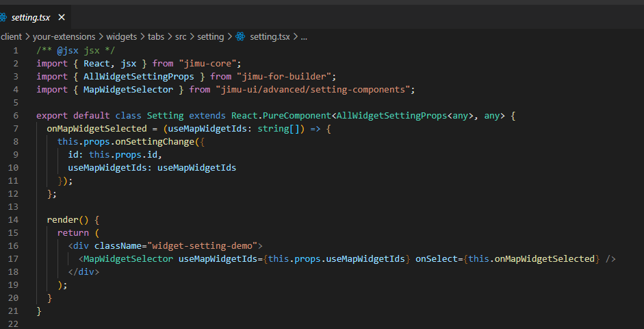Click class name 'Setting' on line 6
Image resolution: width=644 pixels, height=329 pixels.
(x=166, y=116)
